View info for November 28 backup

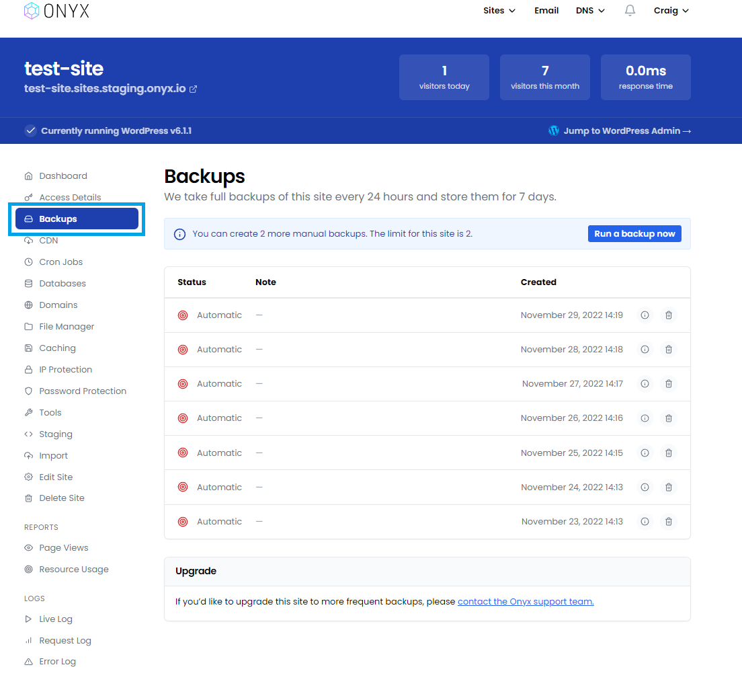[x=645, y=349]
